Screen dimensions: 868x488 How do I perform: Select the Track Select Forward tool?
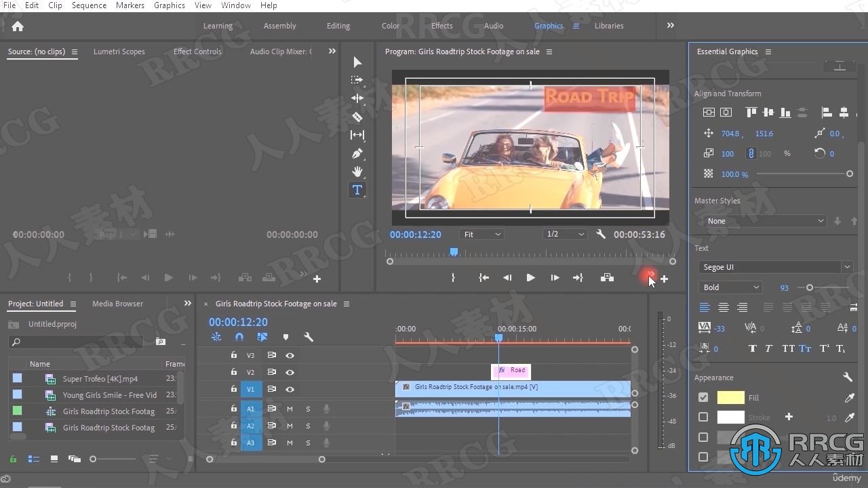(x=357, y=80)
